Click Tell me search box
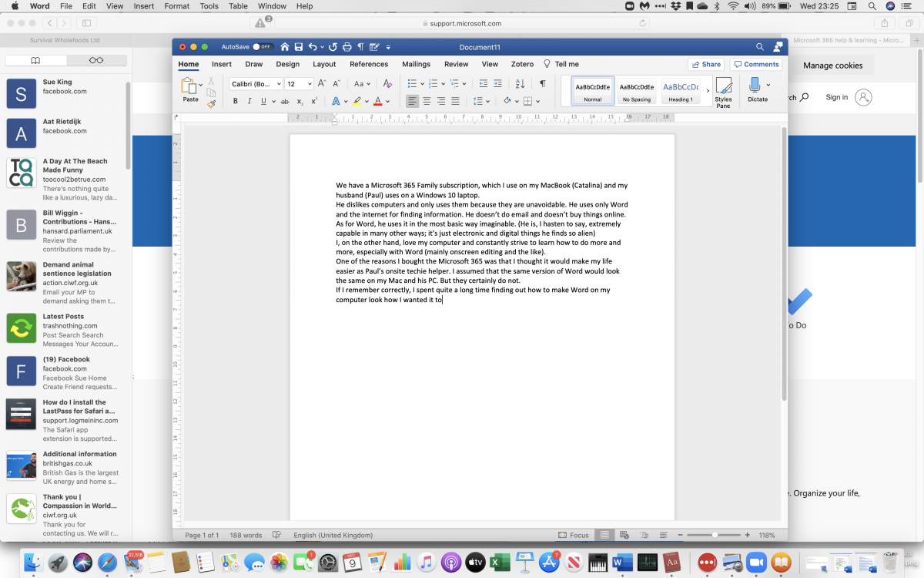 561,65
